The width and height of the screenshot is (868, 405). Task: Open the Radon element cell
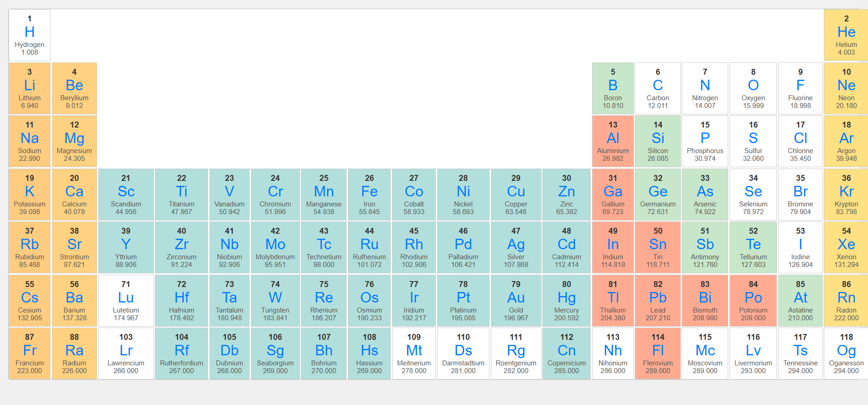(846, 301)
